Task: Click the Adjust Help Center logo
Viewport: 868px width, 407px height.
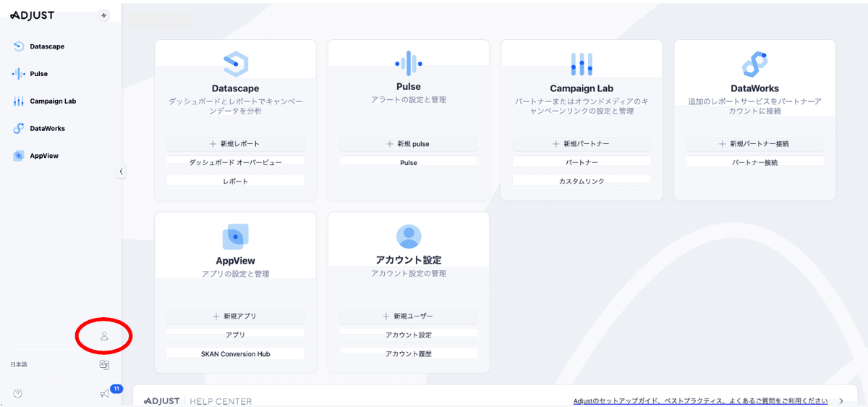Action: 197,400
